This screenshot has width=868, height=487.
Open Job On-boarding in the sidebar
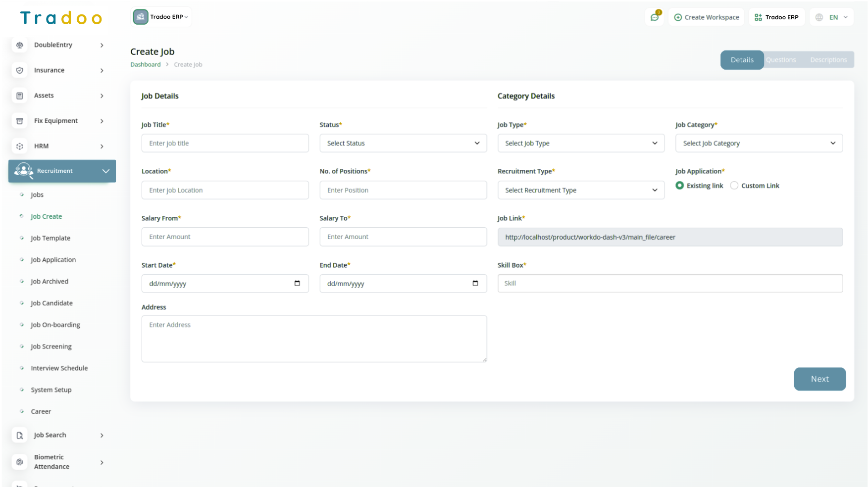[55, 325]
